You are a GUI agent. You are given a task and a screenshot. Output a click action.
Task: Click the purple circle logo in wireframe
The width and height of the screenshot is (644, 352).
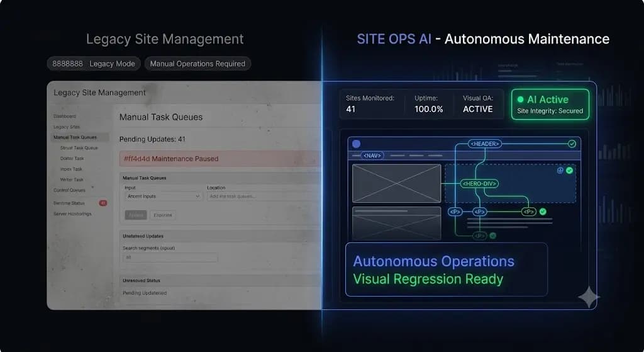356,144
